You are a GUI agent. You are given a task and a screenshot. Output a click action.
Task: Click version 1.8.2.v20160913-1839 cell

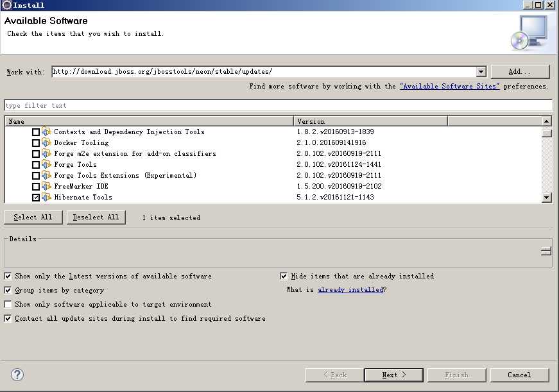(335, 132)
